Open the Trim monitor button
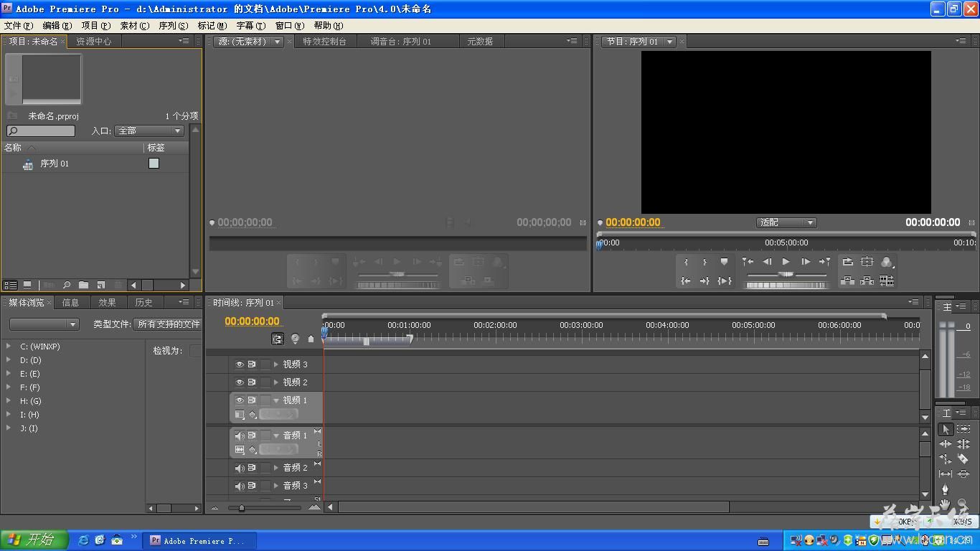This screenshot has height=551, width=980. coord(887,281)
